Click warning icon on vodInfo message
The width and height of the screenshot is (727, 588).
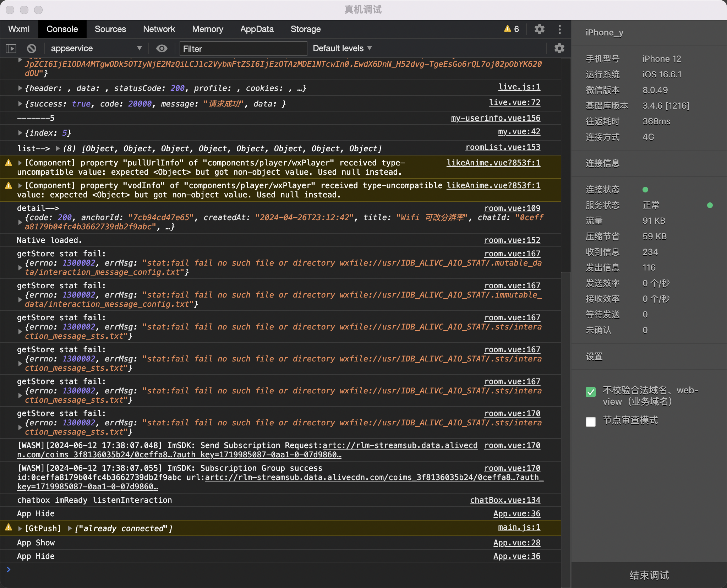pos(9,186)
